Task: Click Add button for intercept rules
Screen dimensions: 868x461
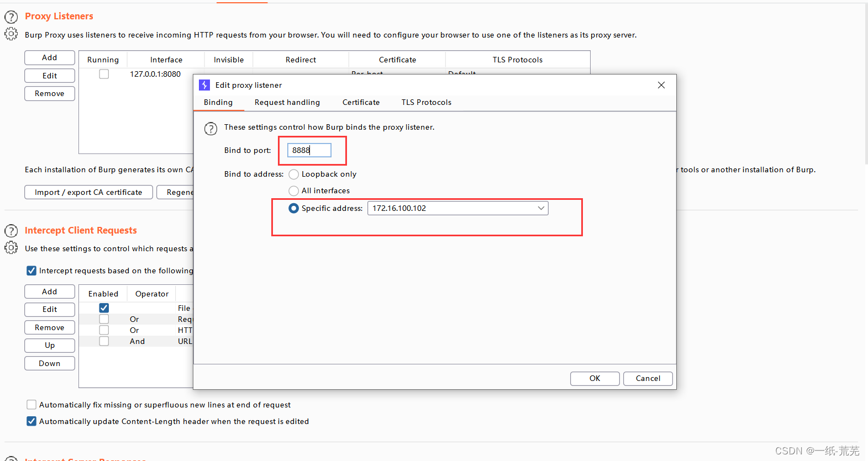Action: [x=50, y=292]
